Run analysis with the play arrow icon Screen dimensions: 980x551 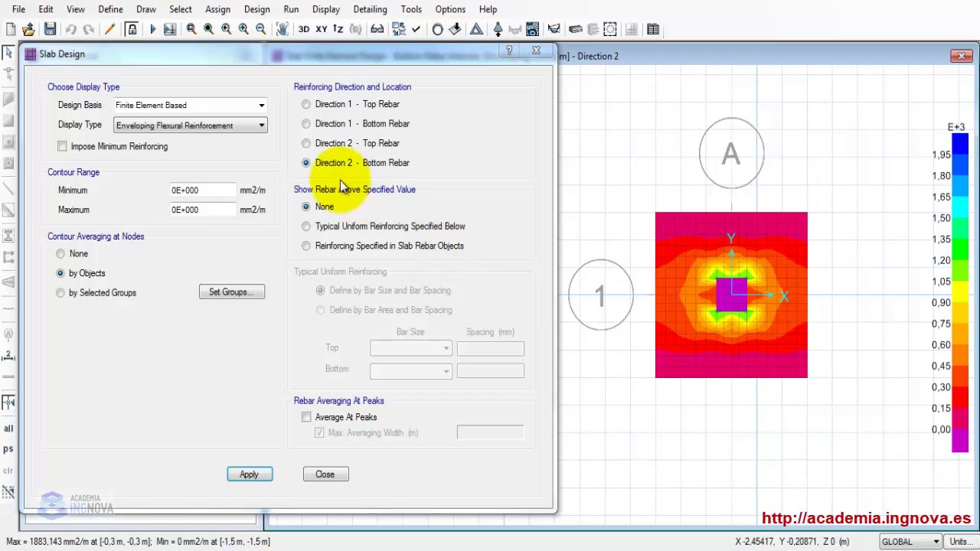[x=152, y=29]
